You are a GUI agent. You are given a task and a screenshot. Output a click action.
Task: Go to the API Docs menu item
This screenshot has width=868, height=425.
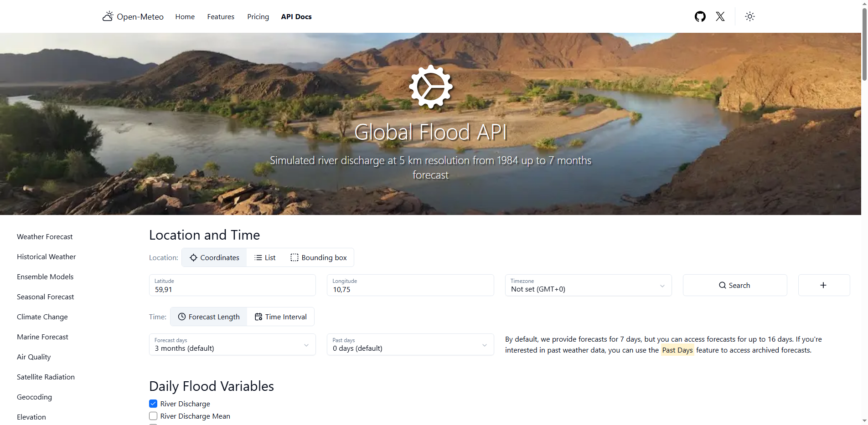pyautogui.click(x=296, y=16)
